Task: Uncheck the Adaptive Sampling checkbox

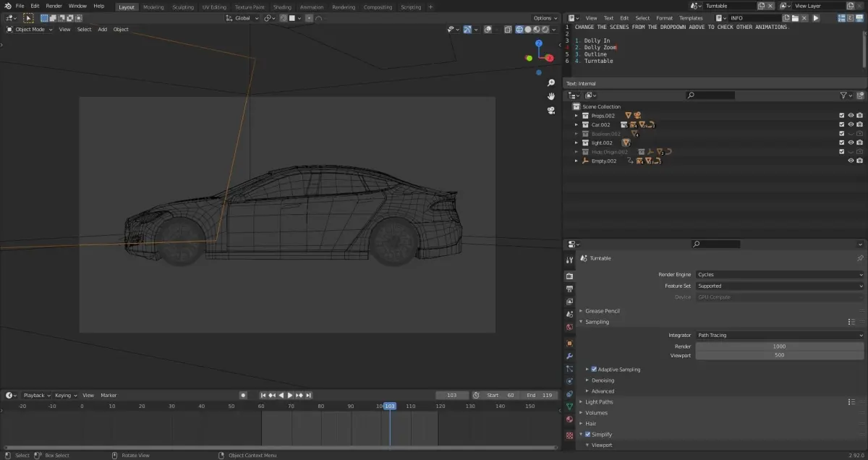Action: click(594, 370)
